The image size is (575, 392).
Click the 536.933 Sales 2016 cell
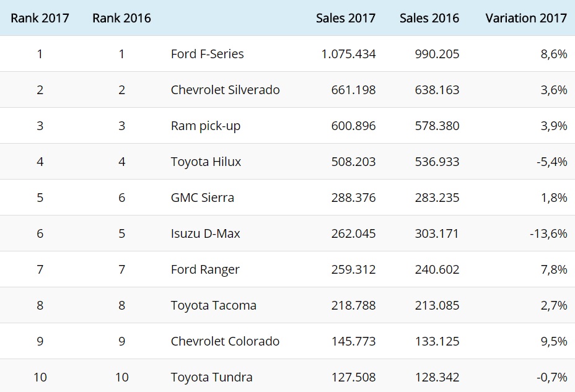(x=437, y=162)
